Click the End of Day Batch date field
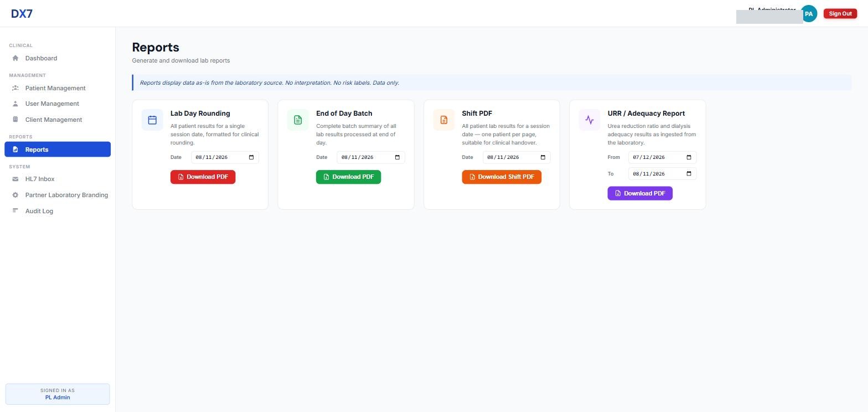The height and width of the screenshot is (412, 868). 371,157
